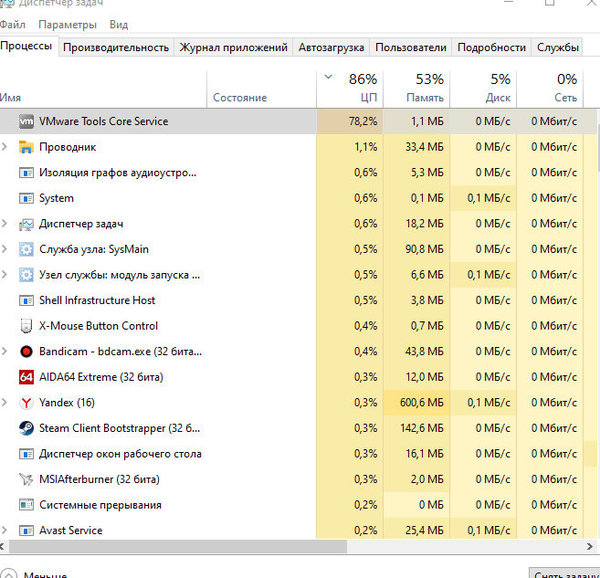Click the X-Mouse Button Control icon
The height and width of the screenshot is (578, 600).
click(26, 326)
